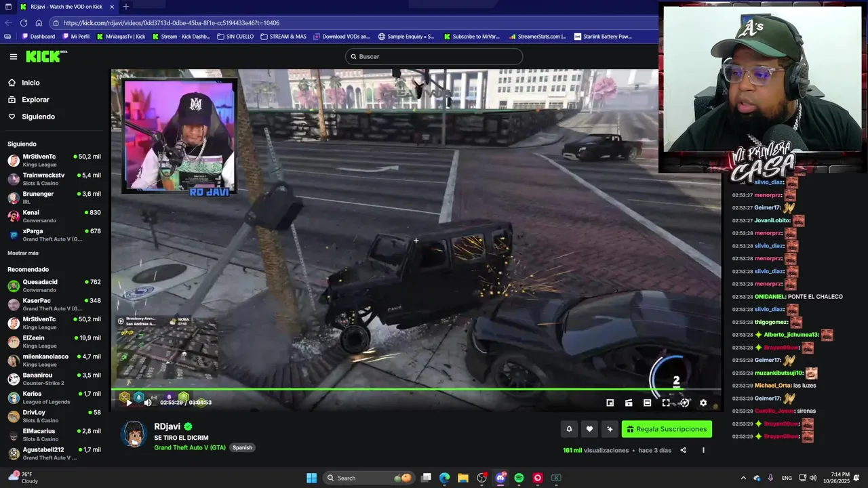The width and height of the screenshot is (868, 488).
Task: Open KaserPac recommended channel
Action: (54, 304)
